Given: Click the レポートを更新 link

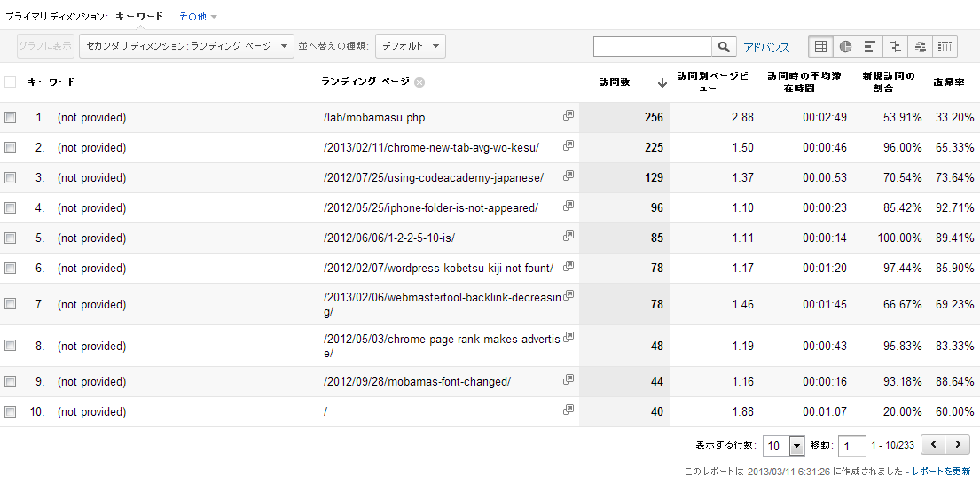Looking at the screenshot, I should pos(941,471).
